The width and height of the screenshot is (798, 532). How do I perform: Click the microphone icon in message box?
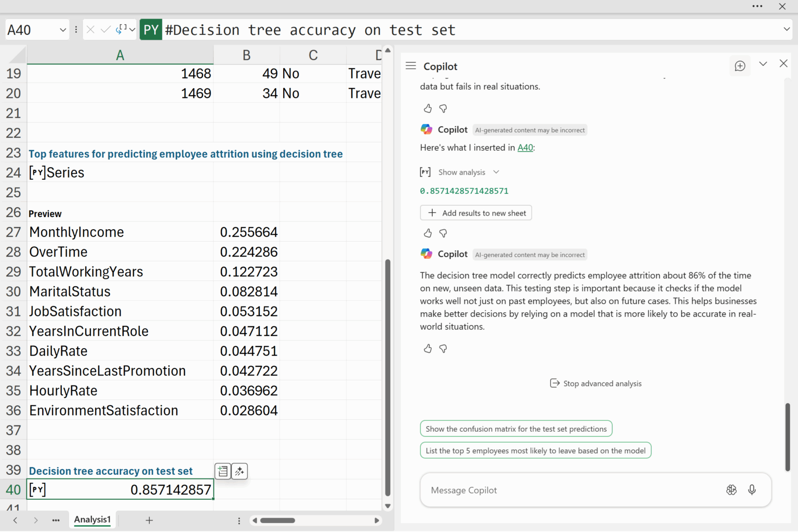coord(752,490)
